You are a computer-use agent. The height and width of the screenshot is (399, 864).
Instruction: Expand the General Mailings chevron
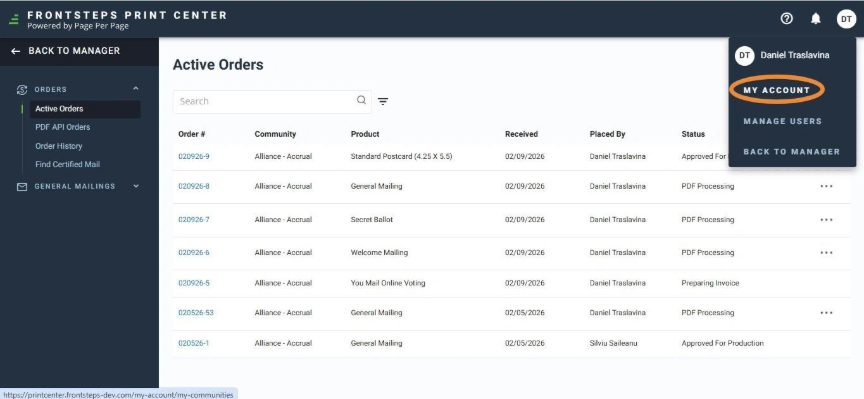pos(136,186)
